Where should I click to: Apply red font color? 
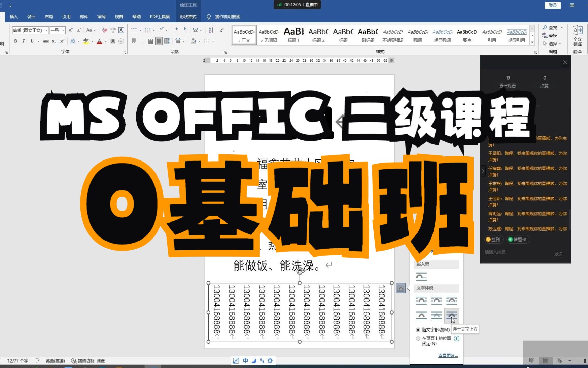100,41
